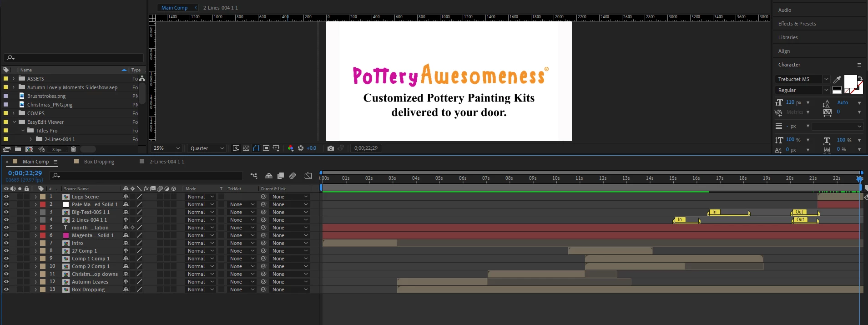
Task: Toggle visibility of Box Dropping layer
Action: tap(6, 289)
